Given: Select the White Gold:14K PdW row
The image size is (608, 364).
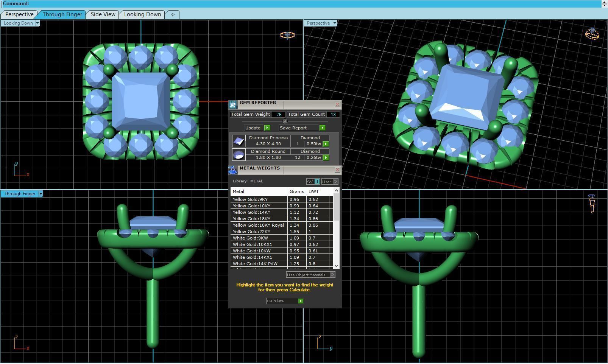Looking at the screenshot, I should click(282, 264).
